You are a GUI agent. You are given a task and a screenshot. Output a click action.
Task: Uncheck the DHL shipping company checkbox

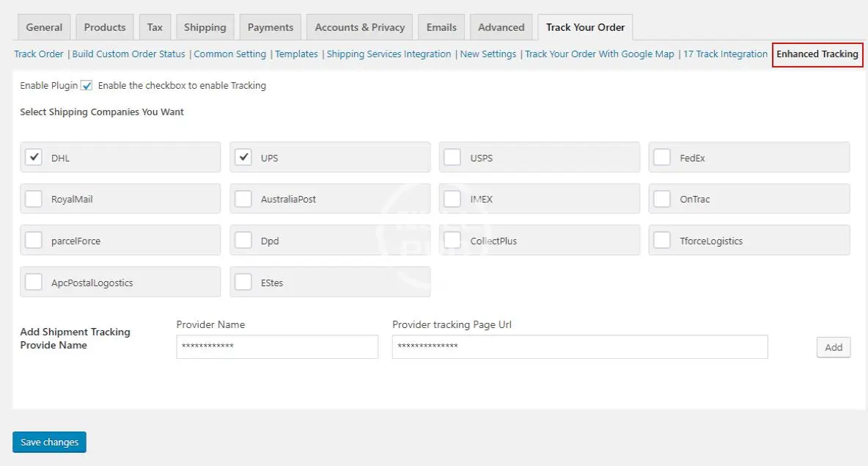click(34, 157)
